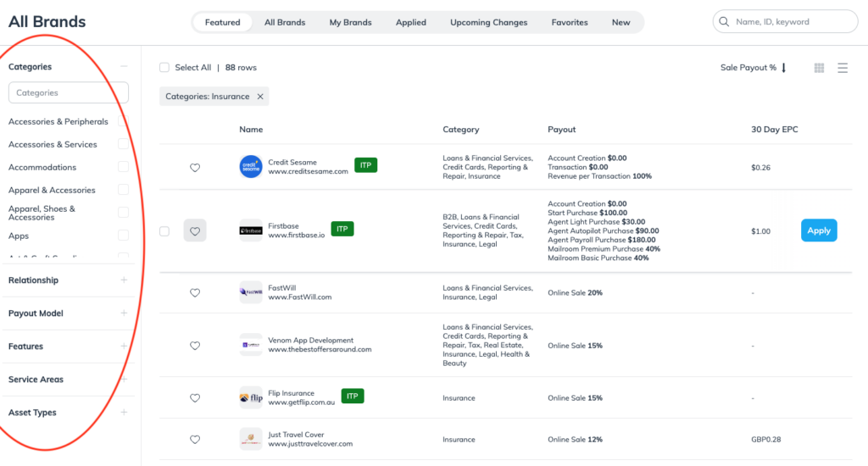Open the My Brands tab

(x=350, y=22)
